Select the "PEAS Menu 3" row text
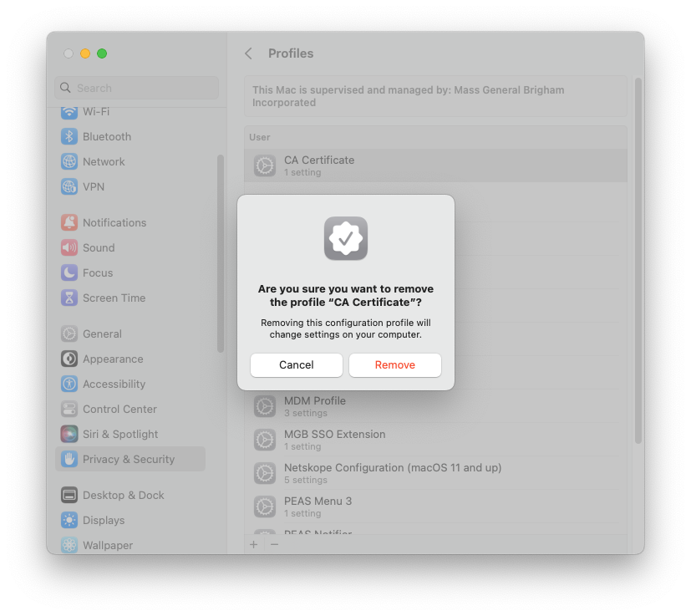Viewport: 691px width, 616px height. click(x=318, y=501)
